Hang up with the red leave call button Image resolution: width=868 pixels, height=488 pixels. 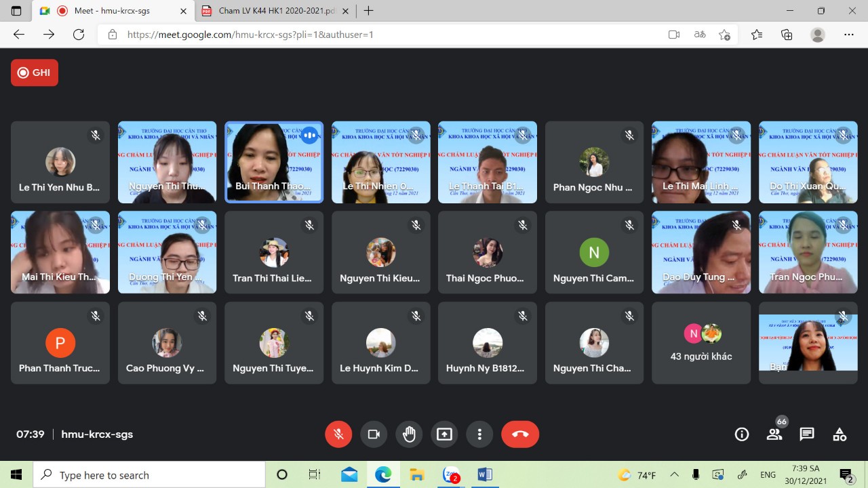(520, 434)
